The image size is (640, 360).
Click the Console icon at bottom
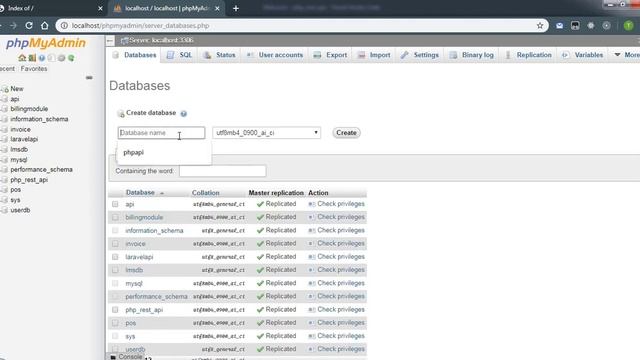click(113, 357)
